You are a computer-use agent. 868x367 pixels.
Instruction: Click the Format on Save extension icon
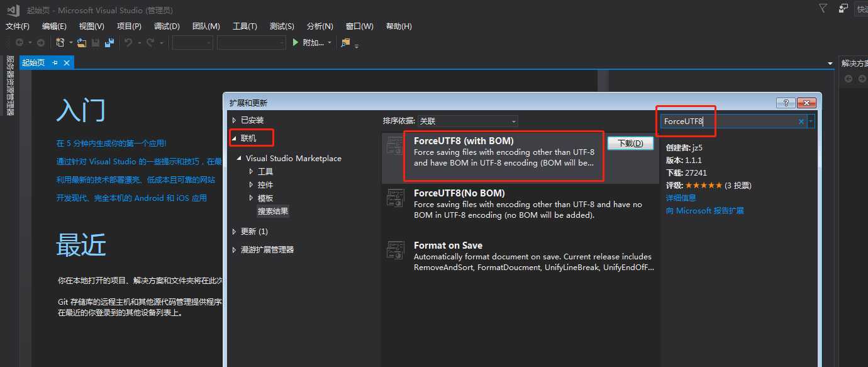[x=395, y=251]
